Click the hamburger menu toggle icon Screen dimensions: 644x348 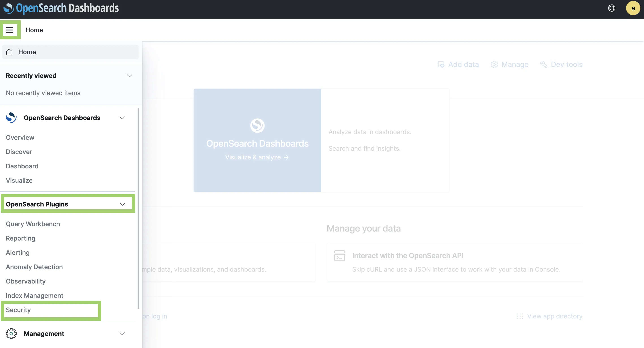coord(9,30)
